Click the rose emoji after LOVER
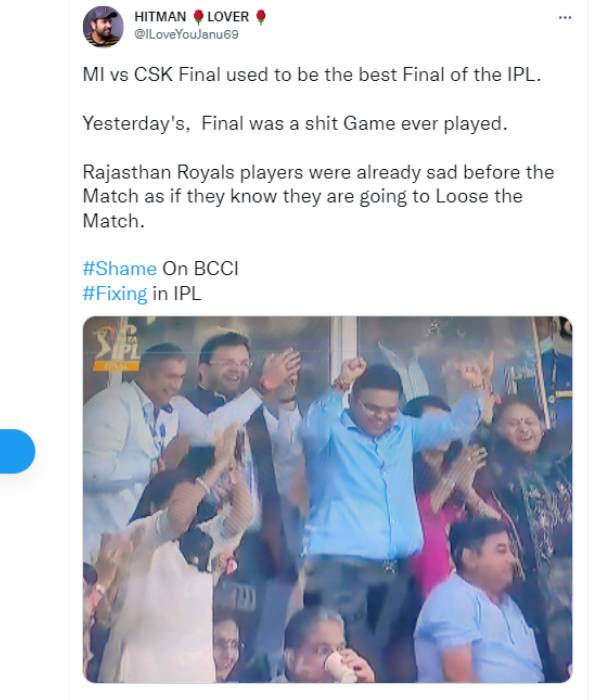 (x=261, y=17)
